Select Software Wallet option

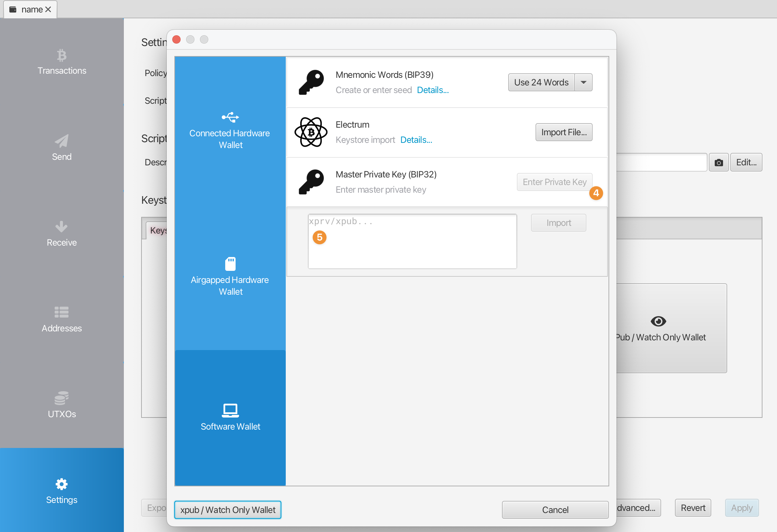(230, 418)
